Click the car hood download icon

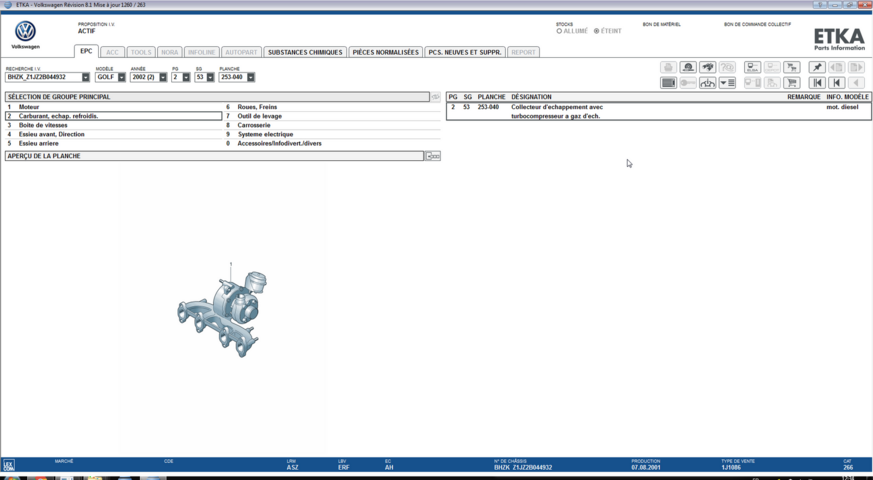(707, 83)
